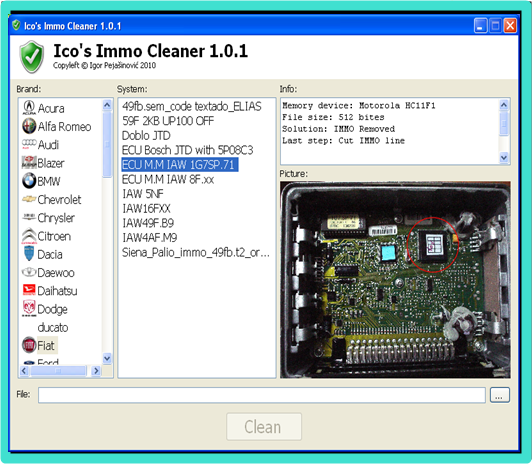Click the Fiat red badge icon
This screenshot has width=532, height=464.
pos(29,345)
